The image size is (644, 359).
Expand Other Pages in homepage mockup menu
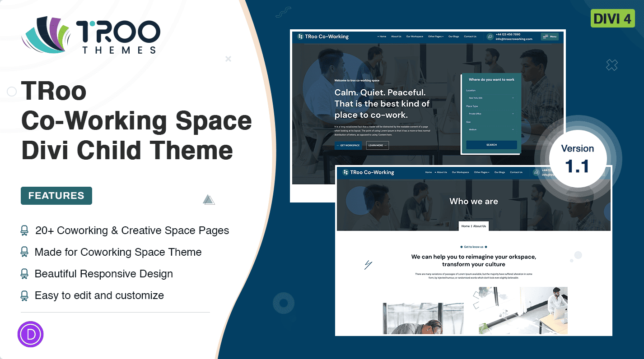pyautogui.click(x=436, y=37)
